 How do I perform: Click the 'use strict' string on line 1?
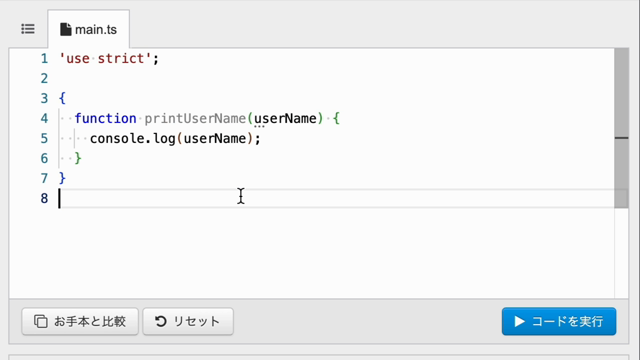105,59
